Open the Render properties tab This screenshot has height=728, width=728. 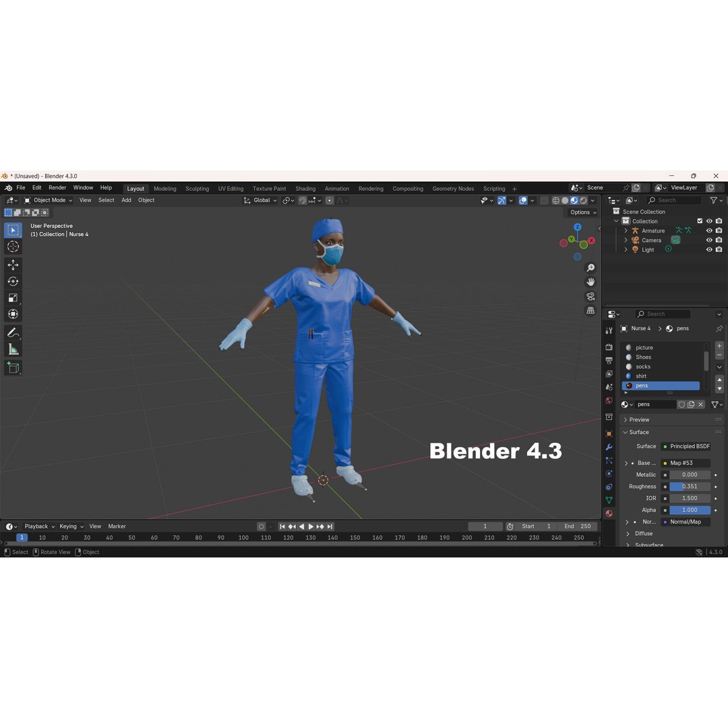609,347
